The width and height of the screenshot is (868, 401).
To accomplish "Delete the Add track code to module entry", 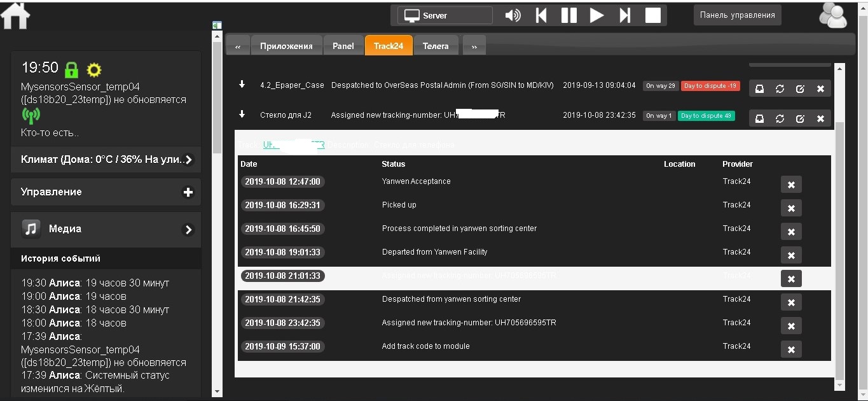I will [791, 349].
